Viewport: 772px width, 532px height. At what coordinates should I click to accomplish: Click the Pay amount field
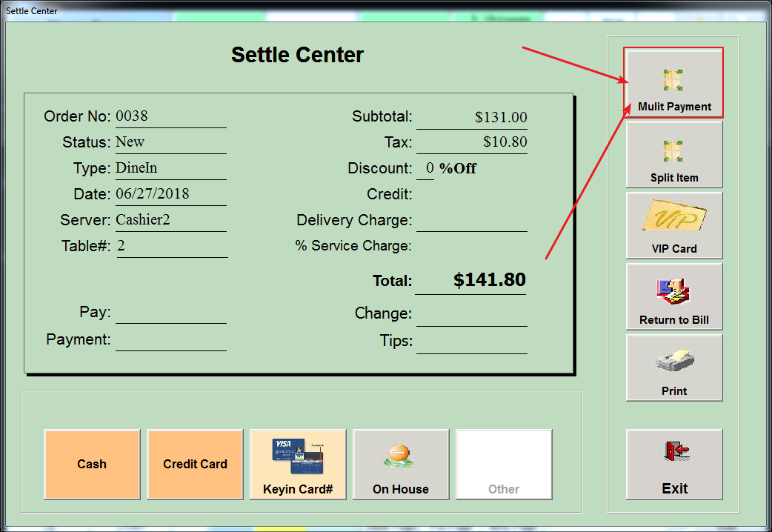pyautogui.click(x=171, y=313)
